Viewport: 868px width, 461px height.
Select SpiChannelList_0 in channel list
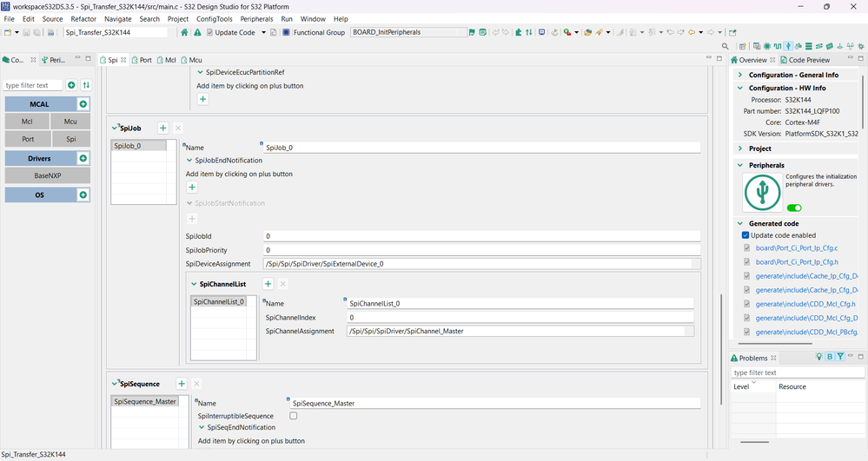coord(219,301)
